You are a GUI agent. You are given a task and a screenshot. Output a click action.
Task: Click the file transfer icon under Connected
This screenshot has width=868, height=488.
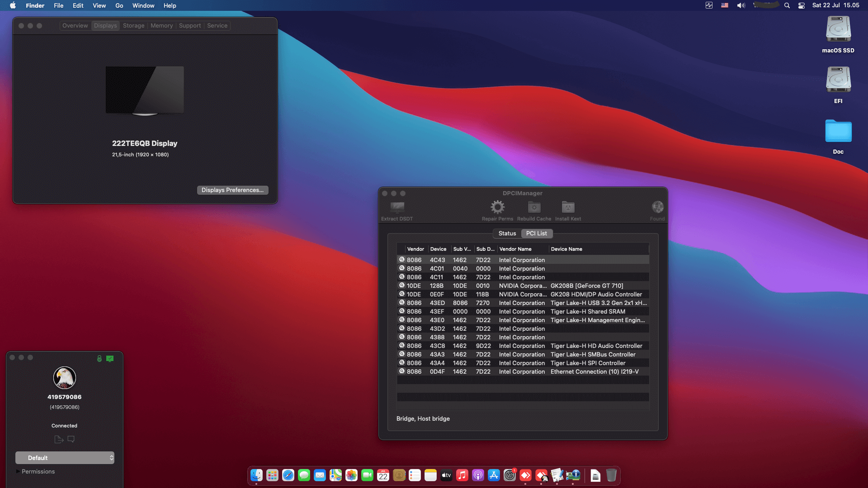coord(59,439)
